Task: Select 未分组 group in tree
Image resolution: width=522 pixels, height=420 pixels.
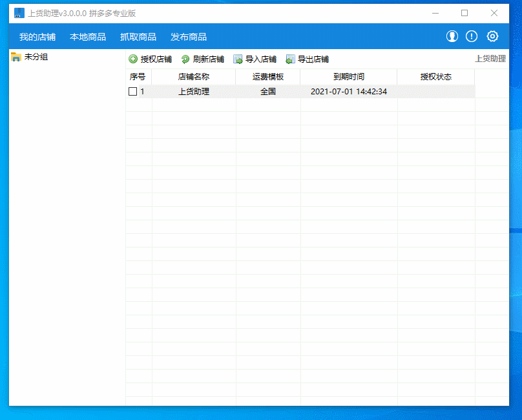Action: 36,57
